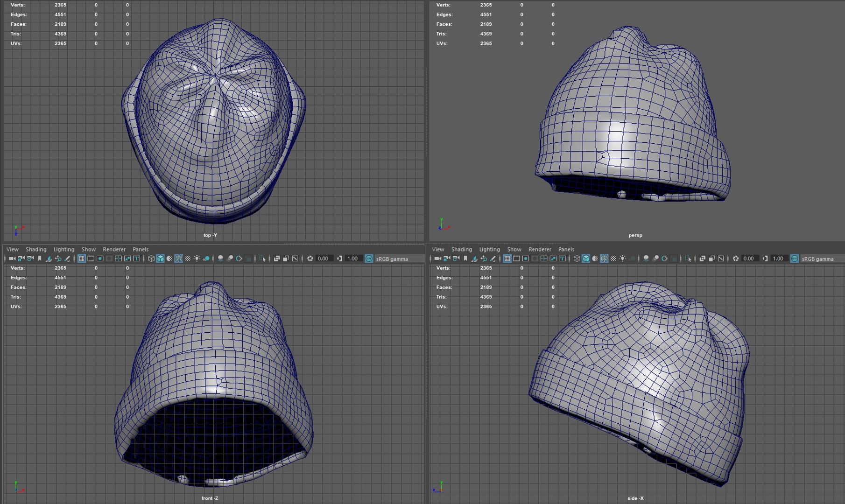Toggle Isolate Select in side -X panel
Image resolution: width=845 pixels, height=504 pixels.
[688, 259]
